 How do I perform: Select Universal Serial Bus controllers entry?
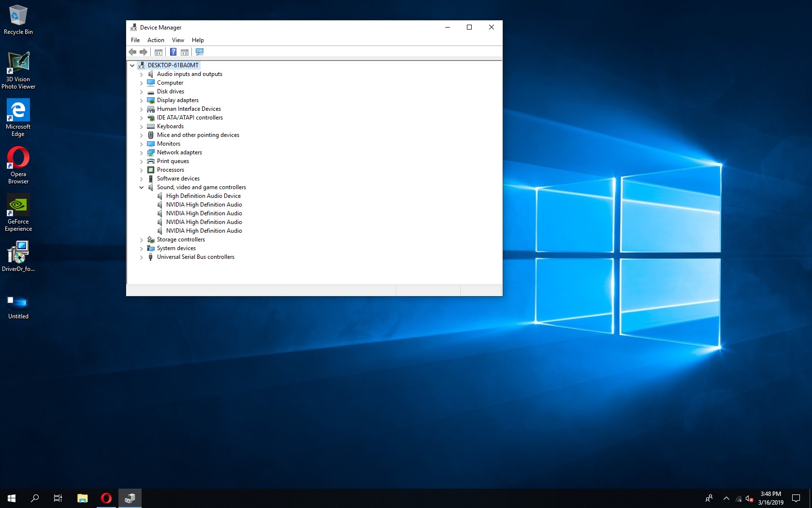[x=195, y=257]
